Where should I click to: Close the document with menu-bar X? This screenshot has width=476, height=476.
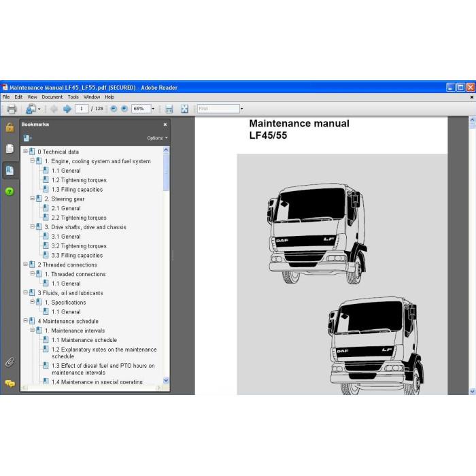coord(472,97)
